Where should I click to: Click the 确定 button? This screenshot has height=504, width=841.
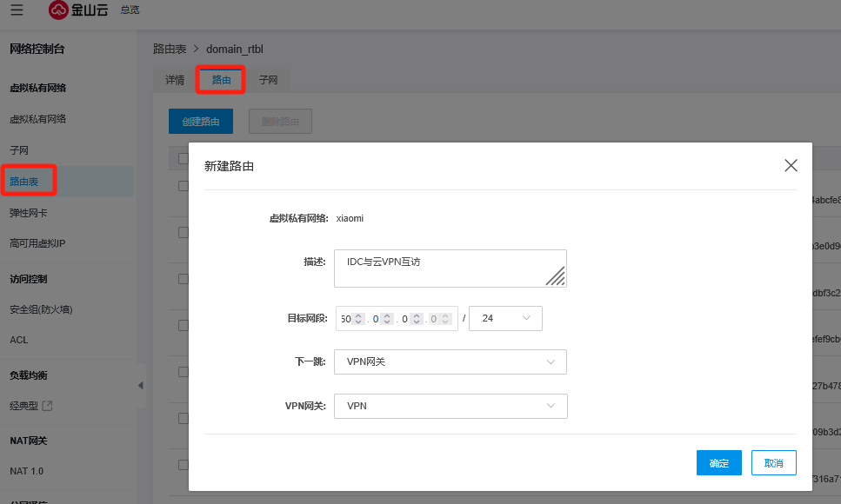pyautogui.click(x=718, y=463)
